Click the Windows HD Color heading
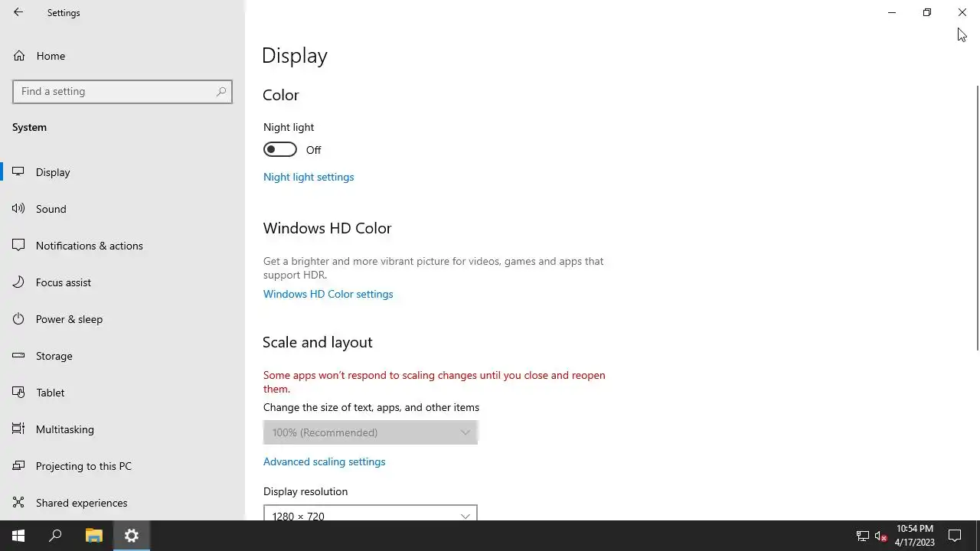980x551 pixels. coord(328,228)
